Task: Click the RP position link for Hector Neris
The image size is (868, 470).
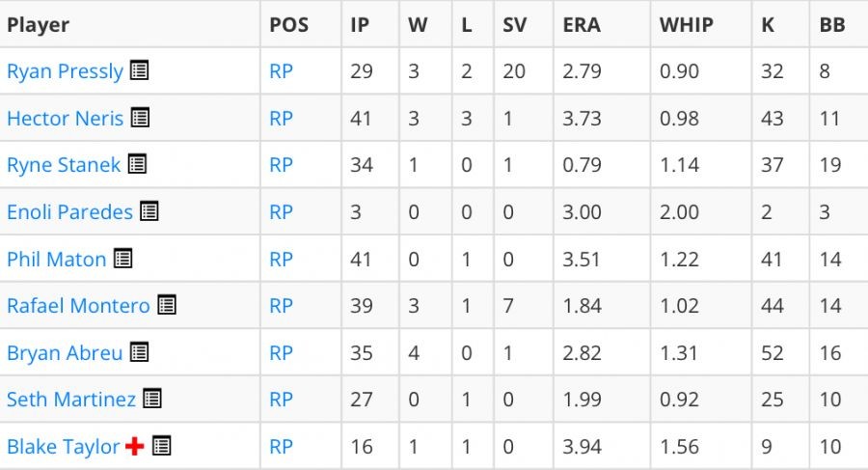Action: 281,119
